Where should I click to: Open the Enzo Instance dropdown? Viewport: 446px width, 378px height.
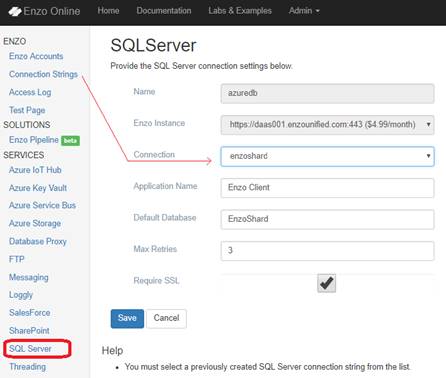click(327, 125)
